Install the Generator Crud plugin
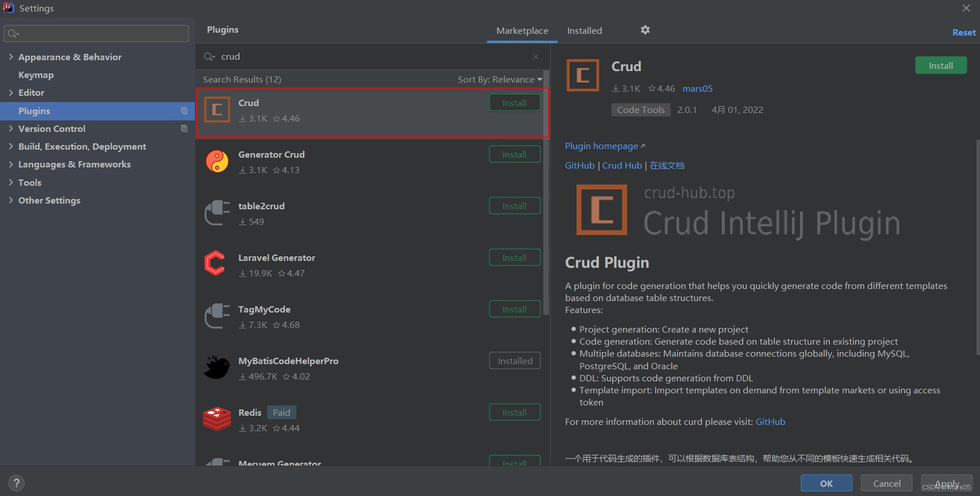Image resolution: width=980 pixels, height=496 pixels. (515, 155)
